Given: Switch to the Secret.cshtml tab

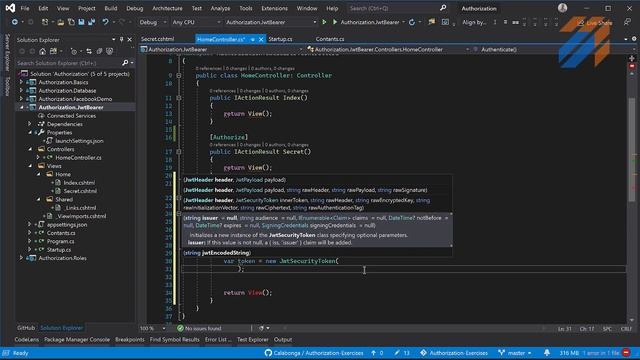Looking at the screenshot, I should pos(158,39).
